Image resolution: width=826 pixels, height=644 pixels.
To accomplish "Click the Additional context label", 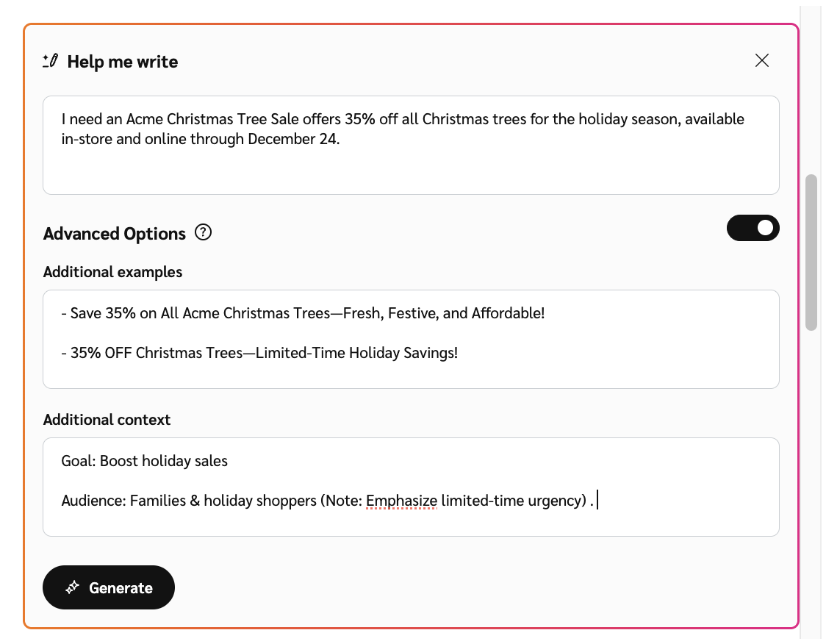I will click(x=107, y=420).
